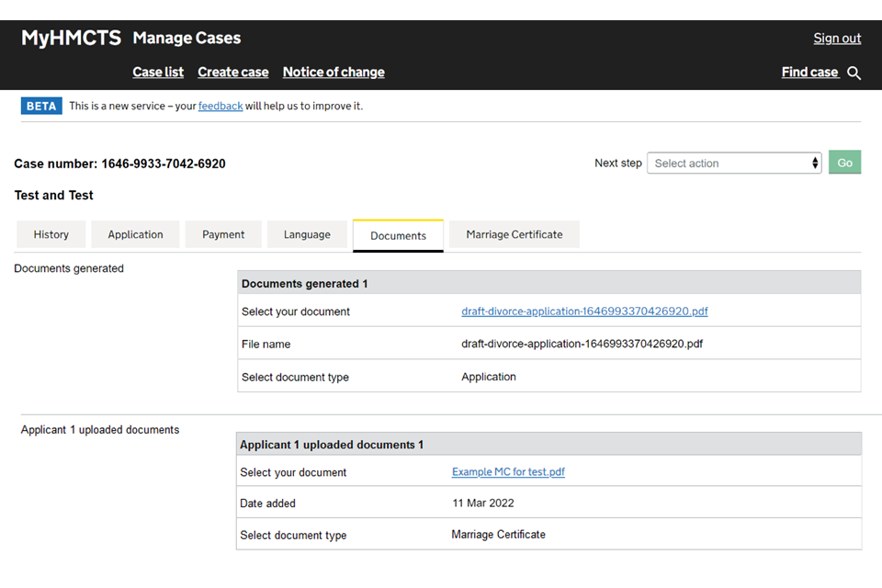Open the Case list menu link
The height and width of the screenshot is (588, 882).
coord(158,73)
